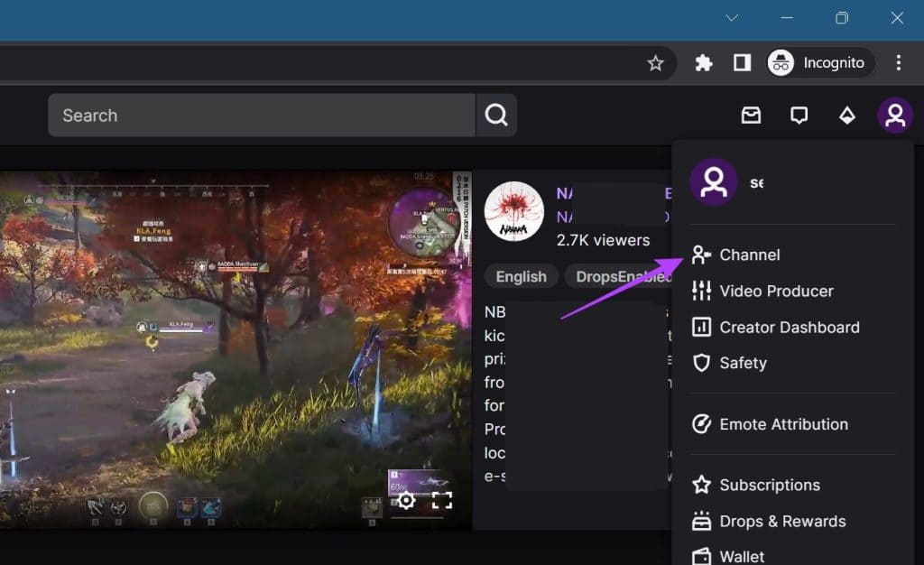
Task: Click the magnifying glass search button
Action: click(x=496, y=116)
